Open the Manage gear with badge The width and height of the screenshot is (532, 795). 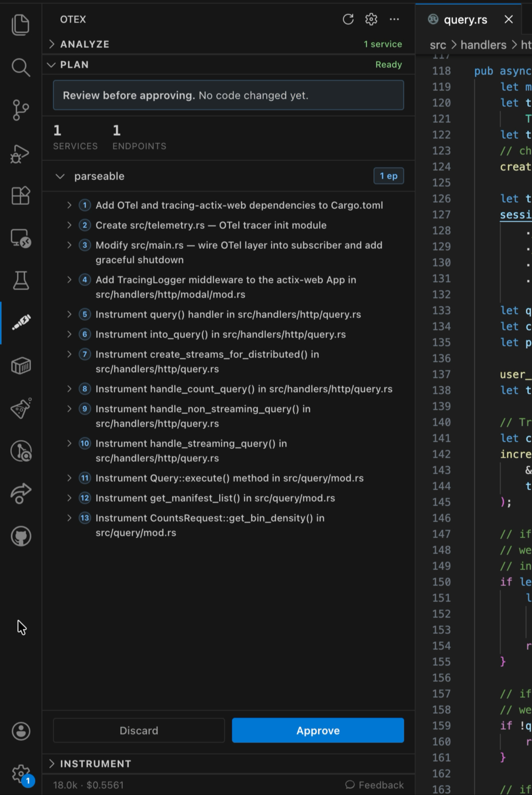click(x=21, y=774)
